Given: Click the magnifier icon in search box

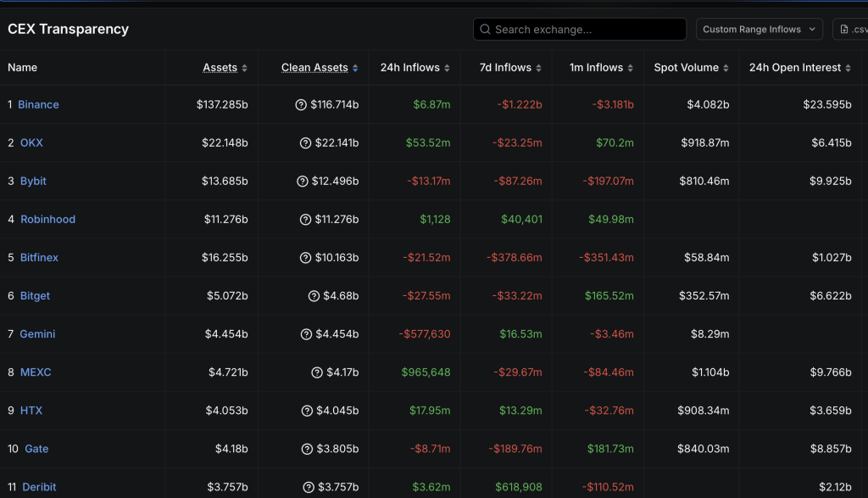Looking at the screenshot, I should click(485, 30).
